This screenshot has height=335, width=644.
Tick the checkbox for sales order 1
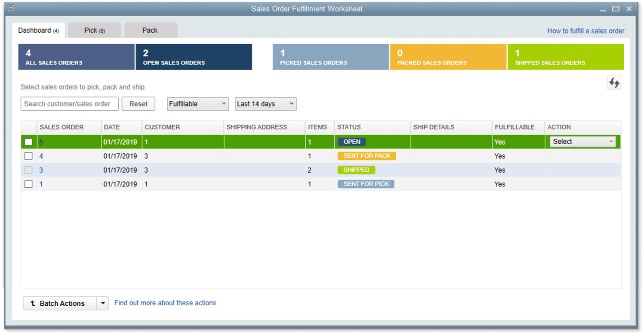click(x=28, y=184)
